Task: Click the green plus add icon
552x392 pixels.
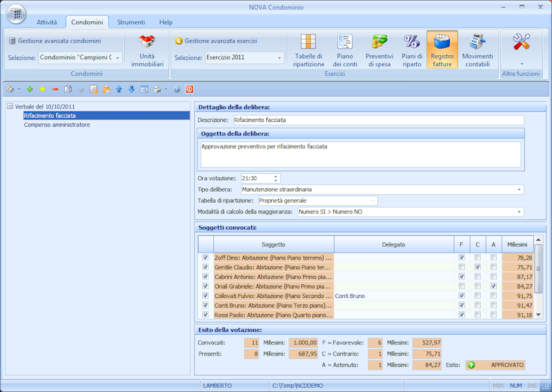Action: 30,90
